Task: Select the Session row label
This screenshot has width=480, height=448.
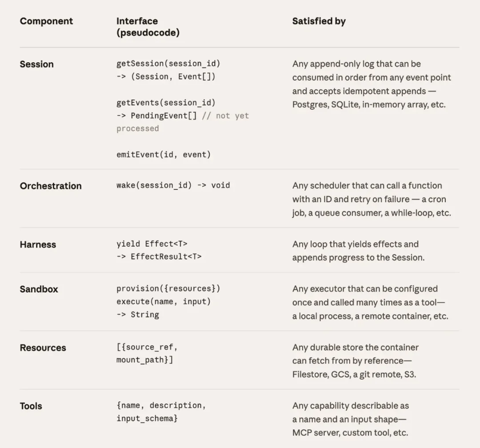Action: 36,64
